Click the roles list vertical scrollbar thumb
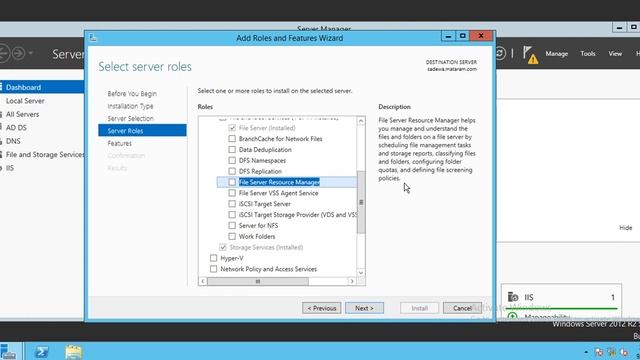Screen dimensions: 640x360 coord(361,202)
